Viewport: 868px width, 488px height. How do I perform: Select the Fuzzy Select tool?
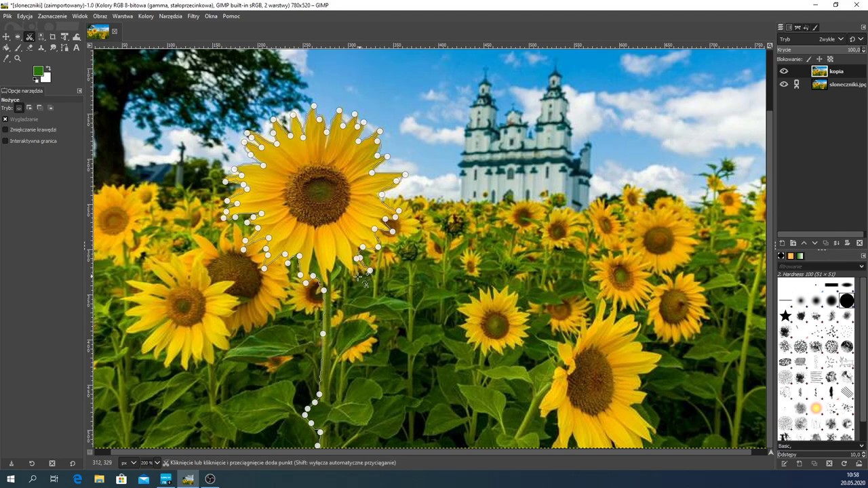[x=41, y=37]
